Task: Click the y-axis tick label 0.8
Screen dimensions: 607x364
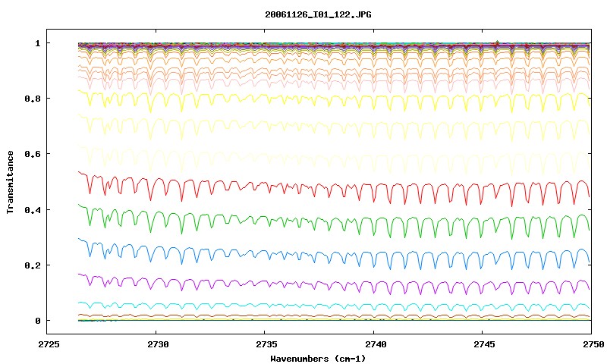Action: click(33, 99)
